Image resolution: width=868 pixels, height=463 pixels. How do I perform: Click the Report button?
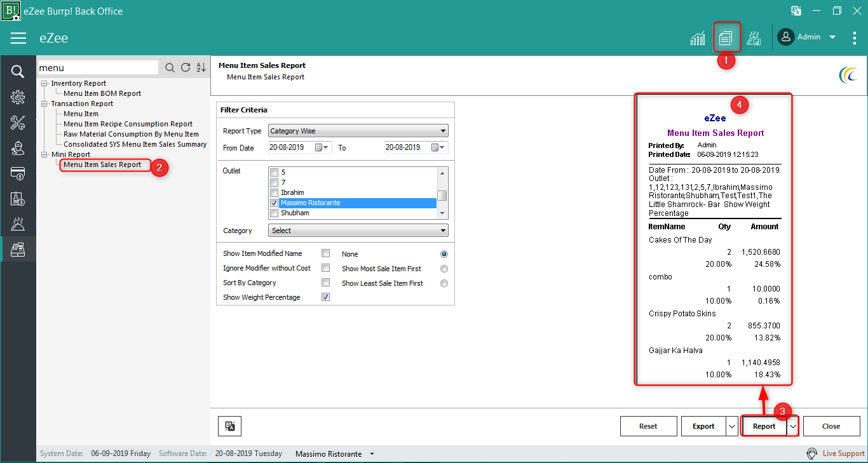pos(764,426)
